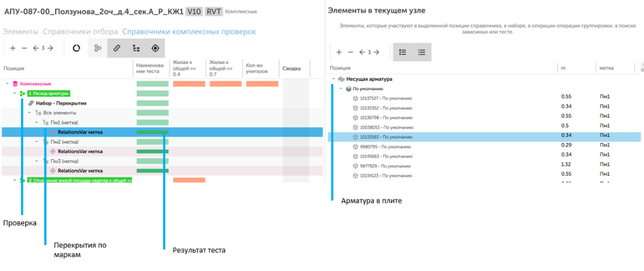Click the tree icon beside Все элементы

click(x=38, y=113)
